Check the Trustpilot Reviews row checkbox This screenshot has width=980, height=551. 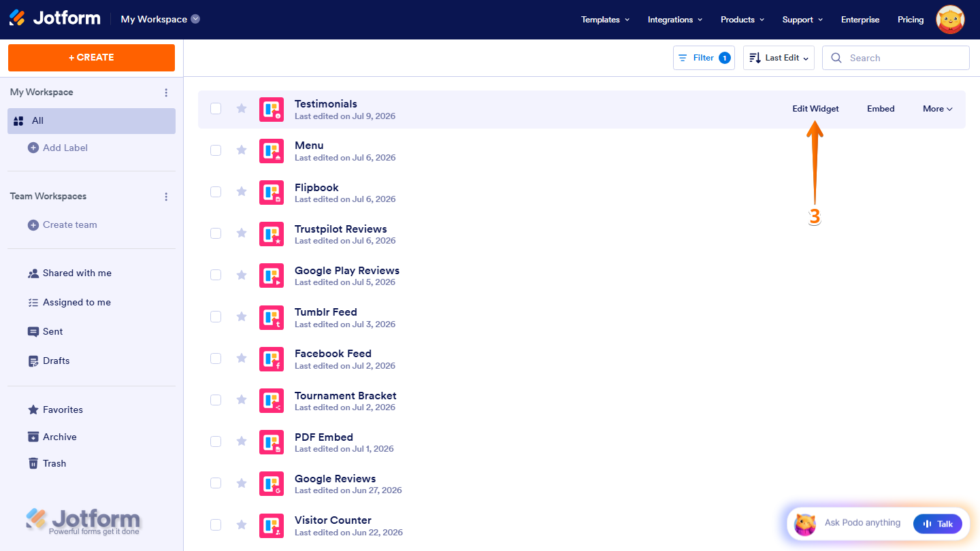tap(216, 233)
